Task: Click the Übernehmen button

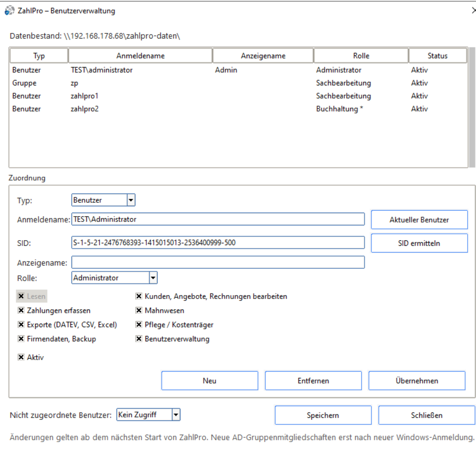Action: pos(417,381)
